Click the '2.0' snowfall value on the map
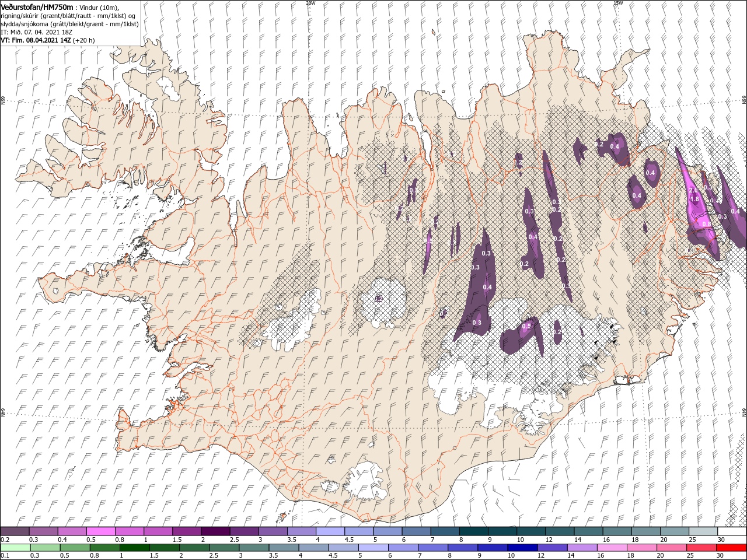Viewport: 747px width, 560px height. pos(693,191)
